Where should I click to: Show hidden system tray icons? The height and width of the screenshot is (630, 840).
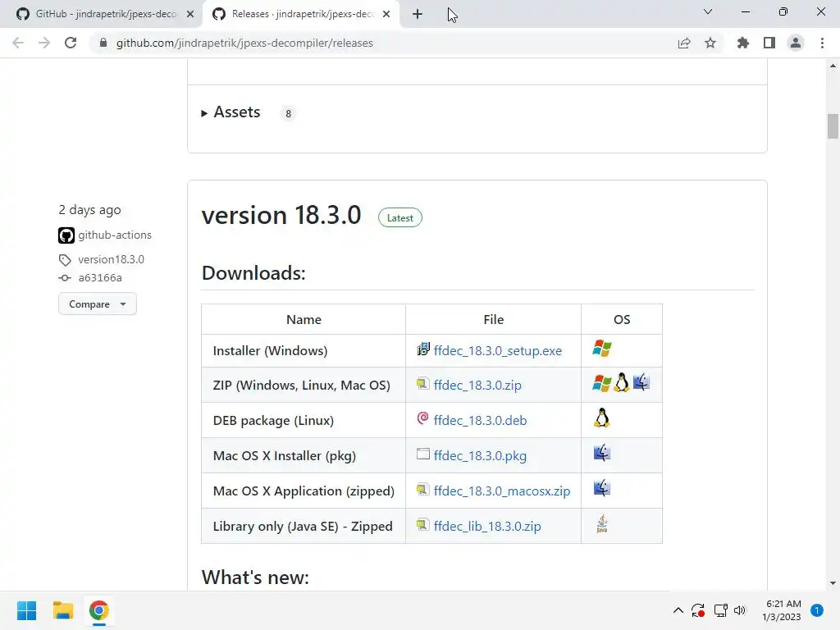pyautogui.click(x=678, y=610)
